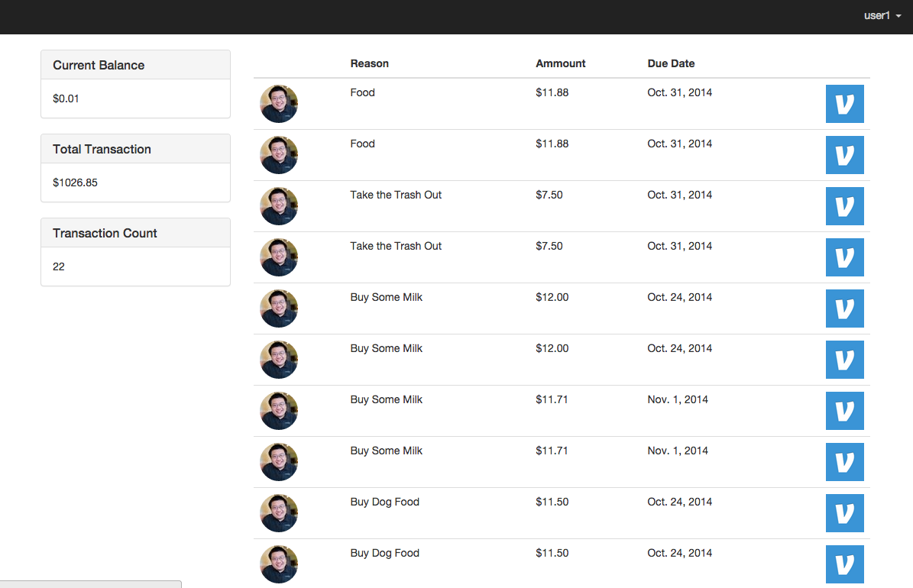This screenshot has height=588, width=913.
Task: Pay first $12.00 Buy Some Milk via Venmo
Action: tap(844, 309)
